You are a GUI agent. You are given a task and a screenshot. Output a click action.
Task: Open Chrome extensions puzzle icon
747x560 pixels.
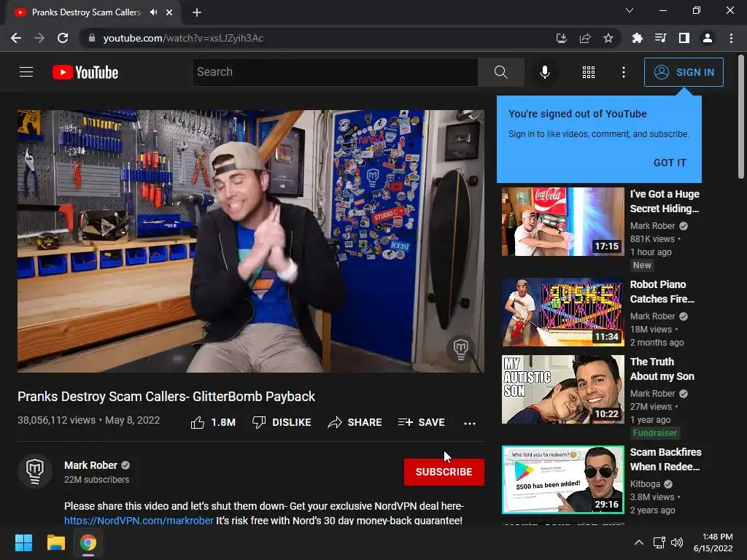637,38
